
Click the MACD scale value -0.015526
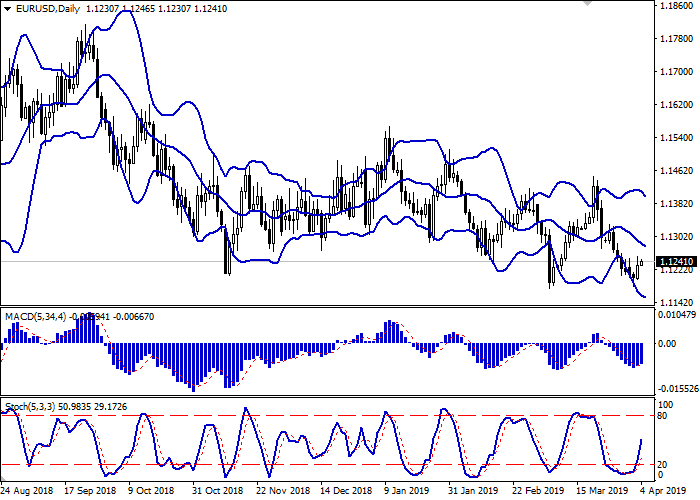click(678, 389)
